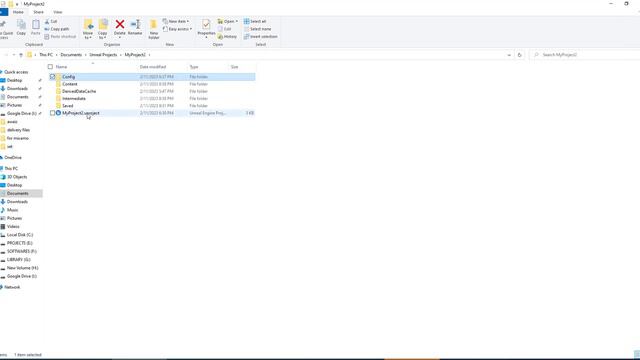Show file History from the ribbon
Screen dimensions: 640x360
[x=227, y=37]
